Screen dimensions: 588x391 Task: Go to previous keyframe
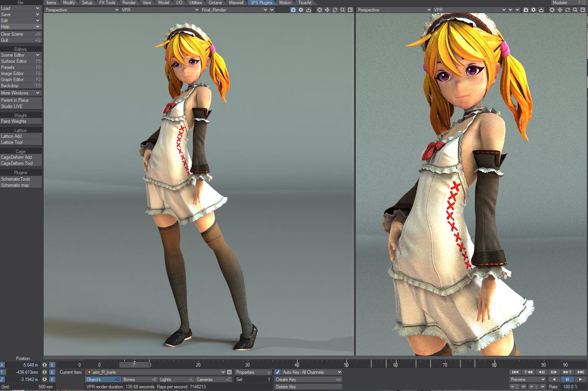(x=528, y=372)
